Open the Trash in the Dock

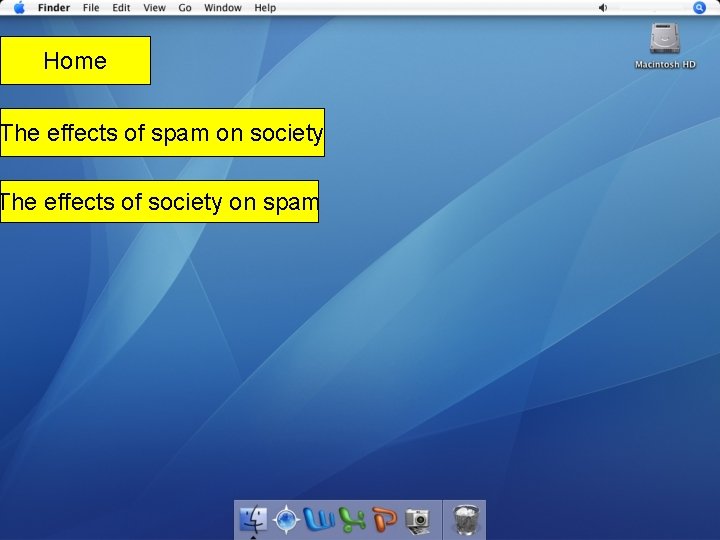coord(465,519)
